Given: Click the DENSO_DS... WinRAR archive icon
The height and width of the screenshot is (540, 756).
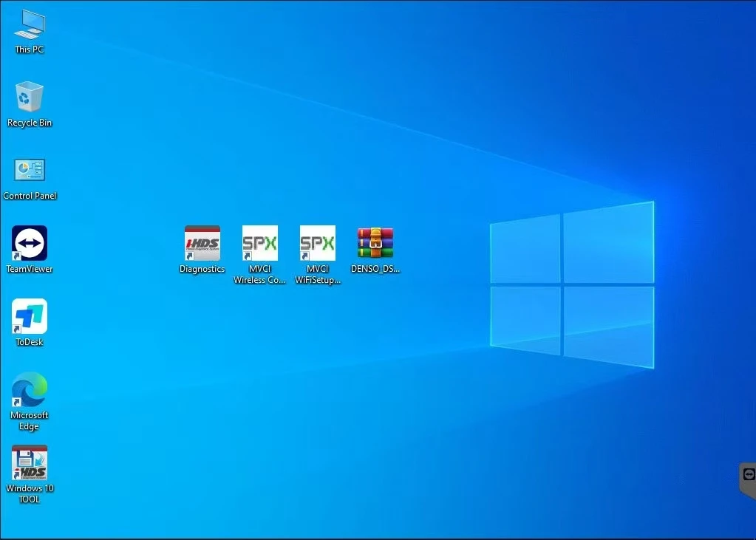Looking at the screenshot, I should pos(375,243).
